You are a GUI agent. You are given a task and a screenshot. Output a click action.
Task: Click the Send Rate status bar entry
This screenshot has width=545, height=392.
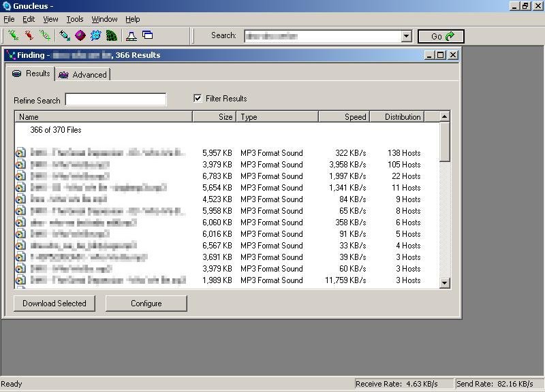coord(499,384)
